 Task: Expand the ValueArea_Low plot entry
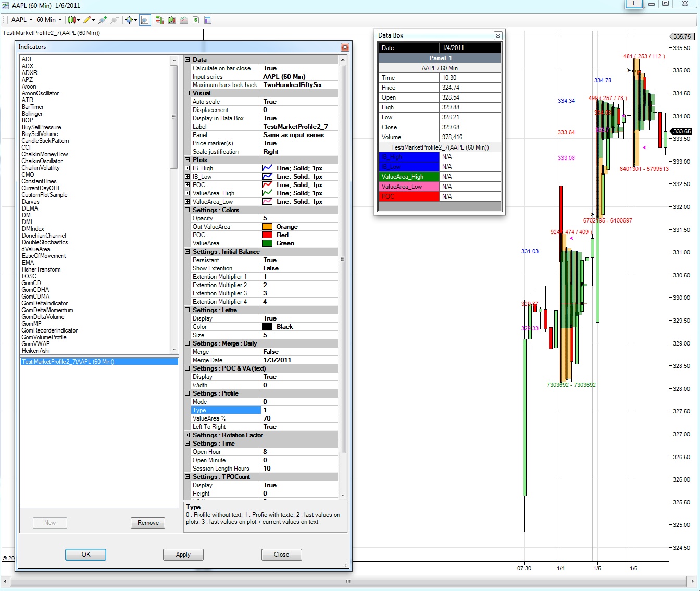click(187, 202)
